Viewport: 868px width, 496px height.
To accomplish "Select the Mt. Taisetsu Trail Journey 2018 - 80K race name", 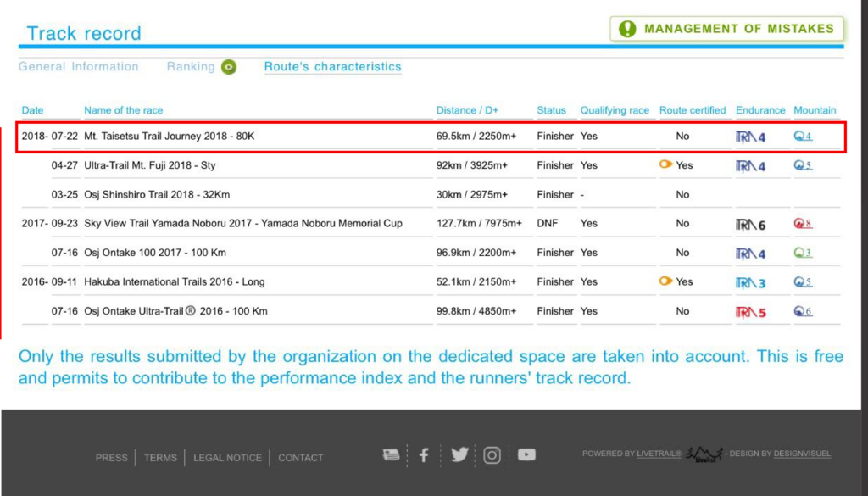I will (x=170, y=137).
